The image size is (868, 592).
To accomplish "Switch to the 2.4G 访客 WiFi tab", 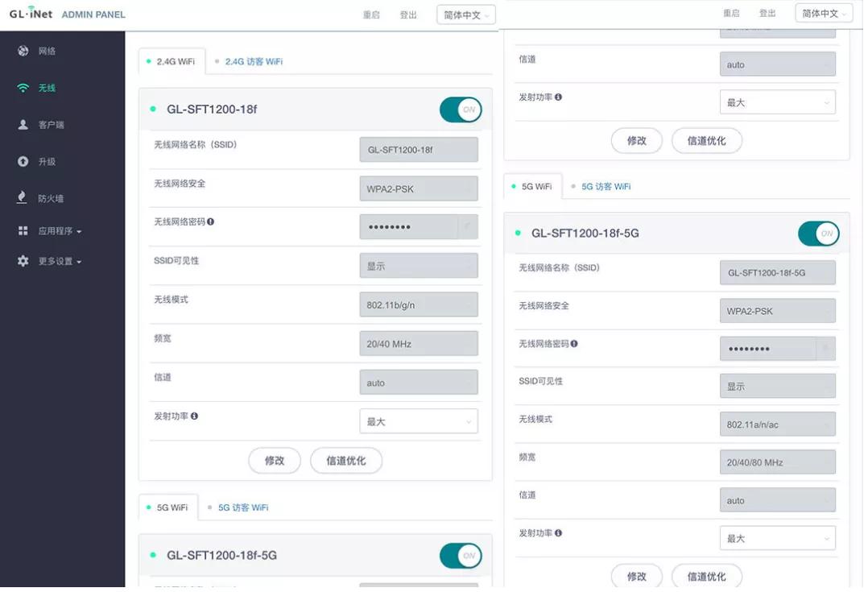I will 256,61.
